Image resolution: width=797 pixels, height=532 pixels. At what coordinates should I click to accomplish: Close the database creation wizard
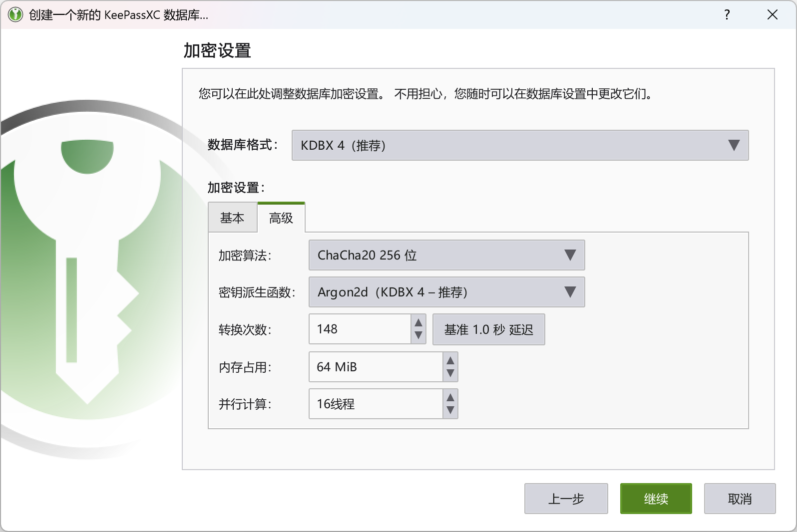pyautogui.click(x=772, y=14)
